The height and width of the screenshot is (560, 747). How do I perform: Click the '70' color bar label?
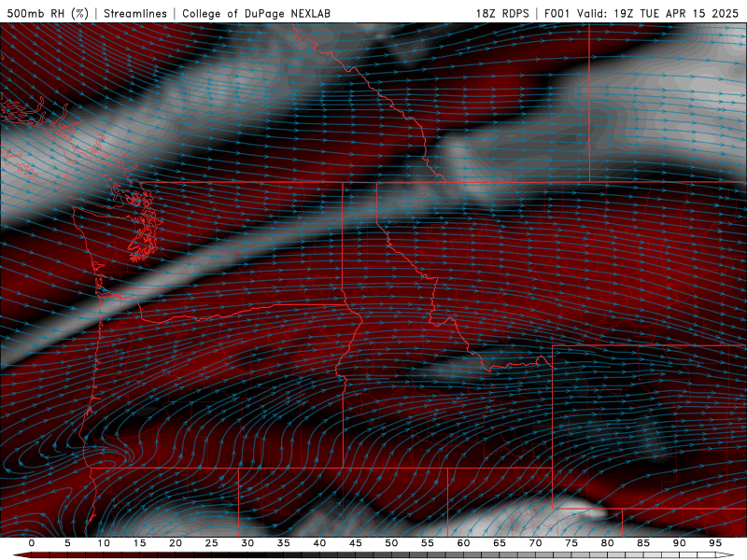tap(535, 543)
